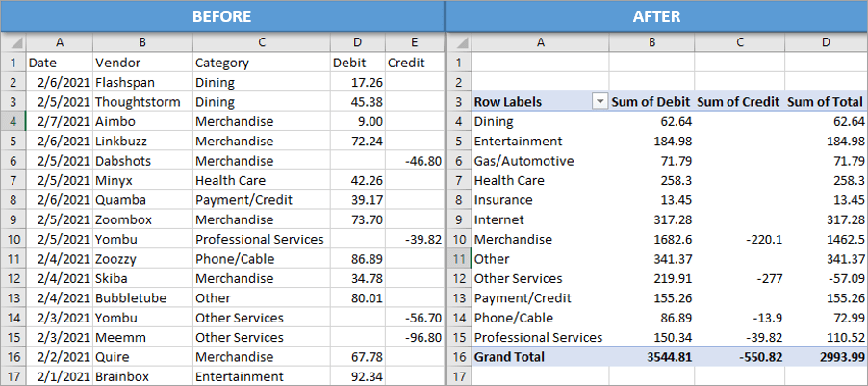Open the Row Labels filter dropdown

pyautogui.click(x=600, y=102)
